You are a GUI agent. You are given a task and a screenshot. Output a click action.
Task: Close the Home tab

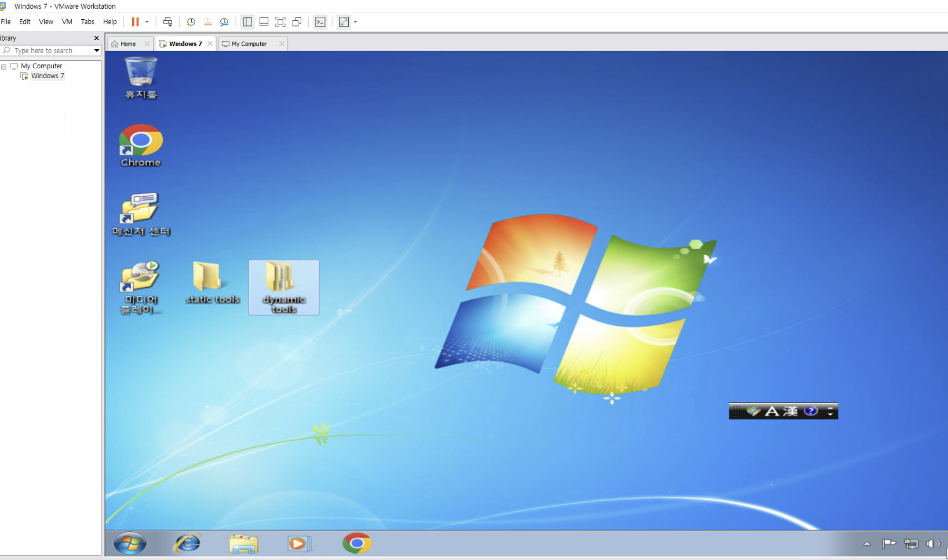(x=147, y=43)
